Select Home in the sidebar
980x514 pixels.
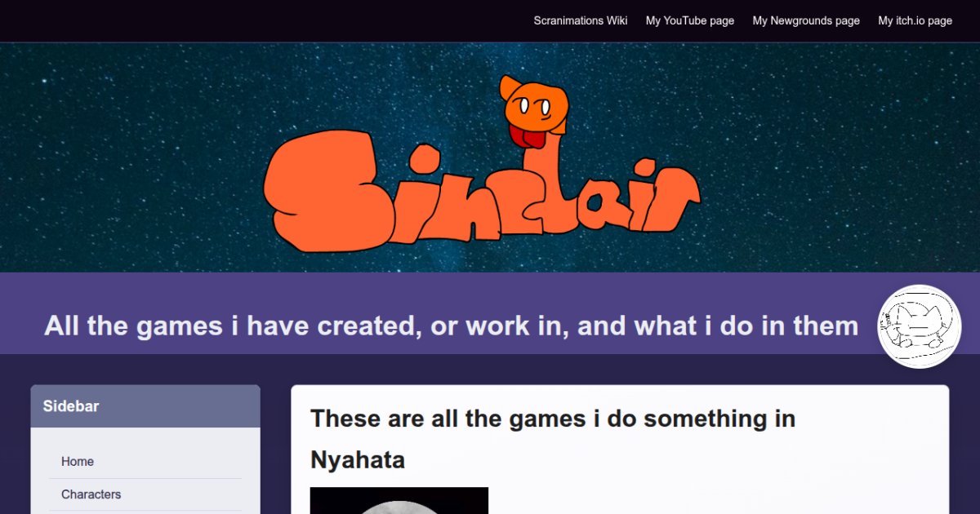(x=78, y=462)
